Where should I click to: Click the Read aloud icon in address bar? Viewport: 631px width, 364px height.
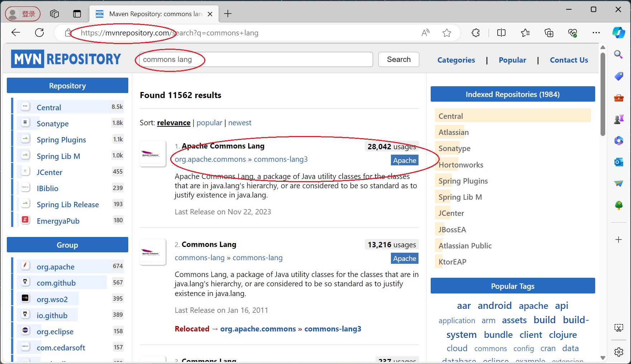[x=425, y=33]
